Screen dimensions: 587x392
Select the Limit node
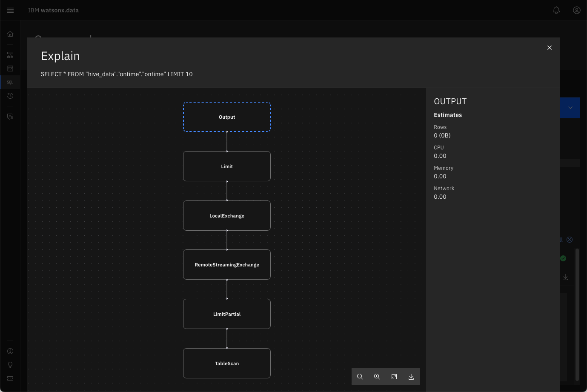(227, 166)
